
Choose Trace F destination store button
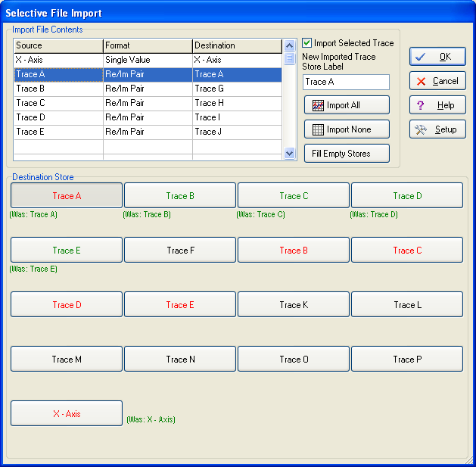click(180, 251)
